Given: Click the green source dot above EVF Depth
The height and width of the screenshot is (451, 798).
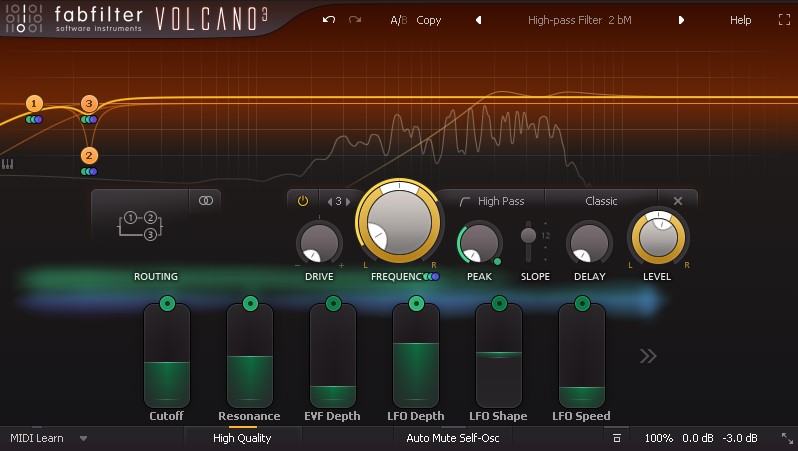Looking at the screenshot, I should coord(333,303).
